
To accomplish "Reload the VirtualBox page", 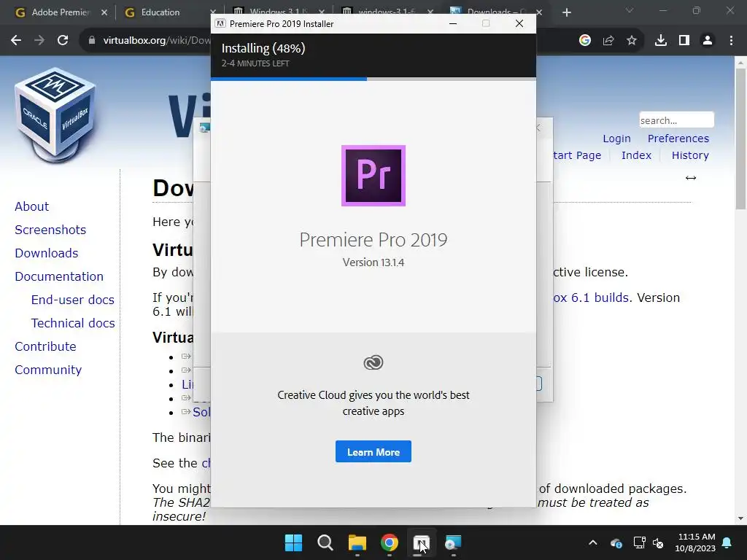I will click(63, 41).
